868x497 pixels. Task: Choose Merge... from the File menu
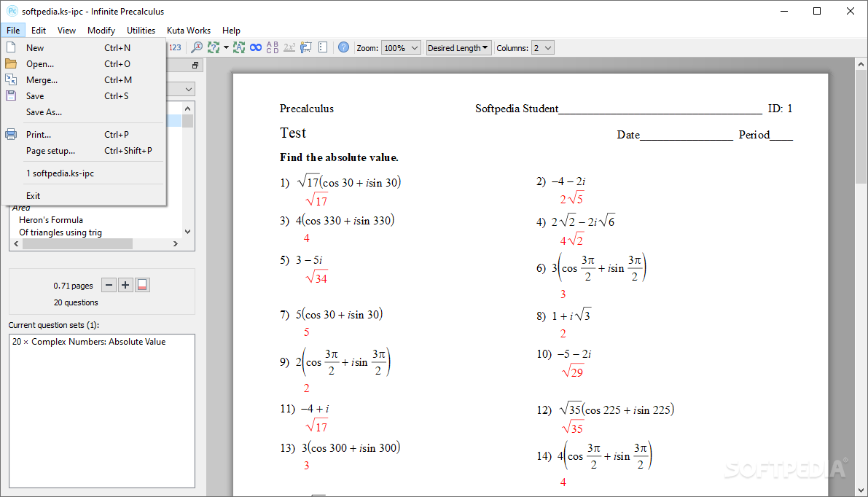[83, 79]
